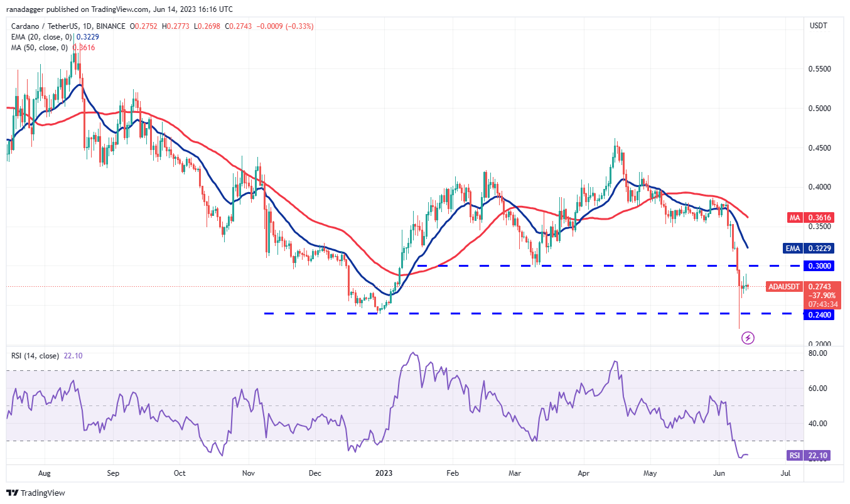Click the USDT currency label on price axis
This screenshot has width=850, height=504.
click(x=819, y=26)
